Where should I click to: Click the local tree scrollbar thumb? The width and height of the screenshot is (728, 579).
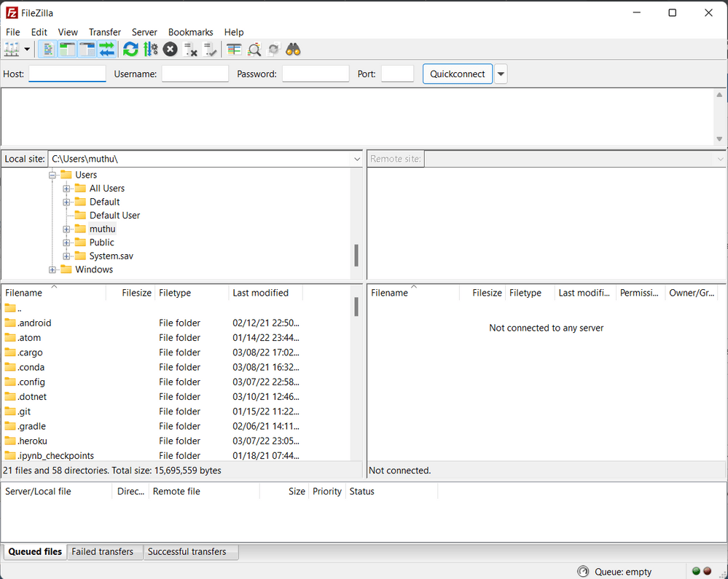(356, 255)
